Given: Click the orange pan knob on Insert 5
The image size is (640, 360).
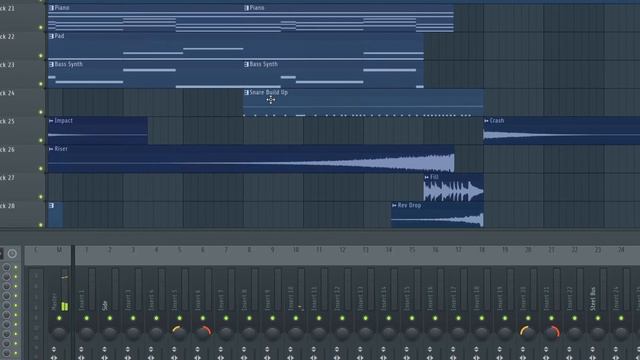Looking at the screenshot, I should click(179, 333).
